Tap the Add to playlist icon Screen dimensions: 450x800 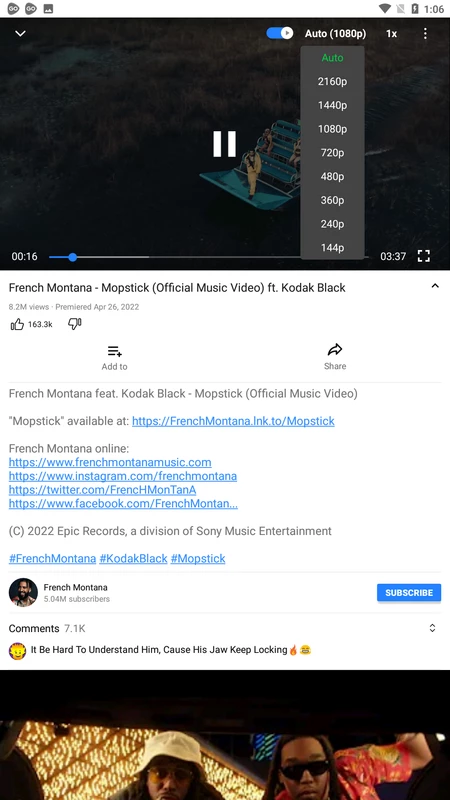tap(114, 352)
